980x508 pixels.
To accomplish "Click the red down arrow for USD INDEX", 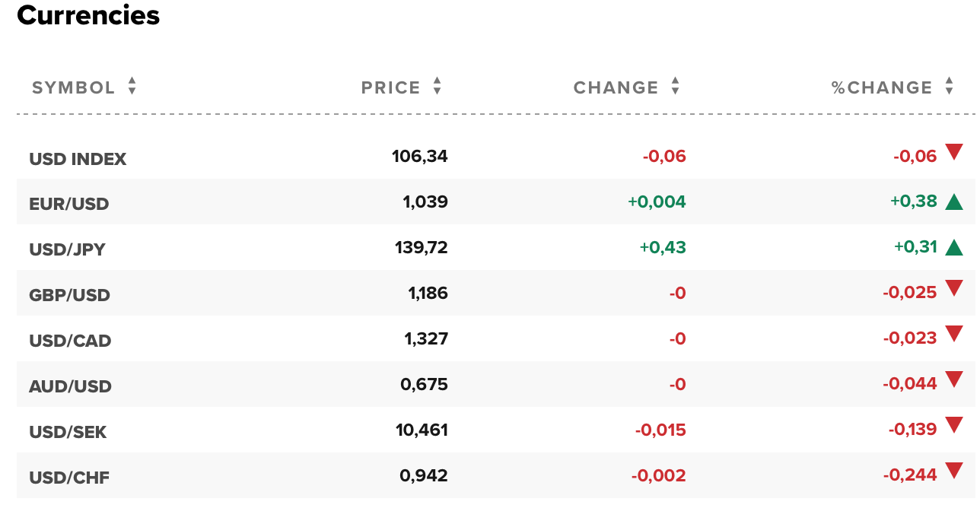I will [954, 152].
